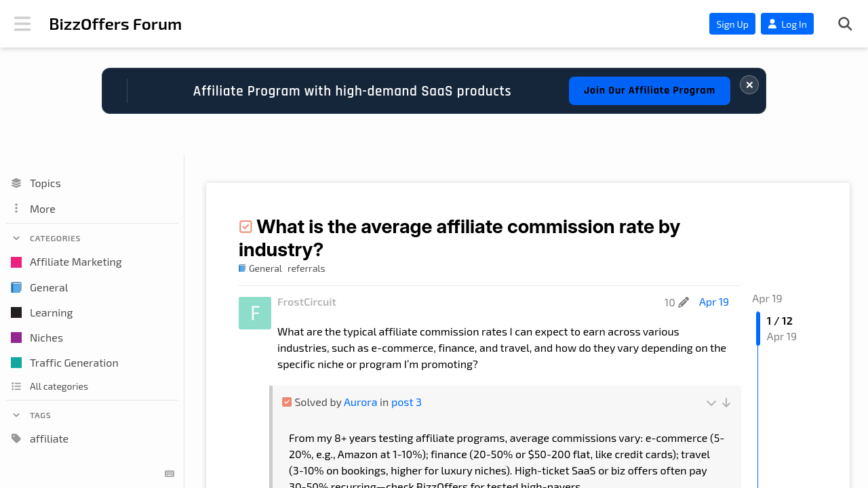The height and width of the screenshot is (488, 868).
Task: Click the topic timeline Apr 19 start date
Action: [x=767, y=298]
